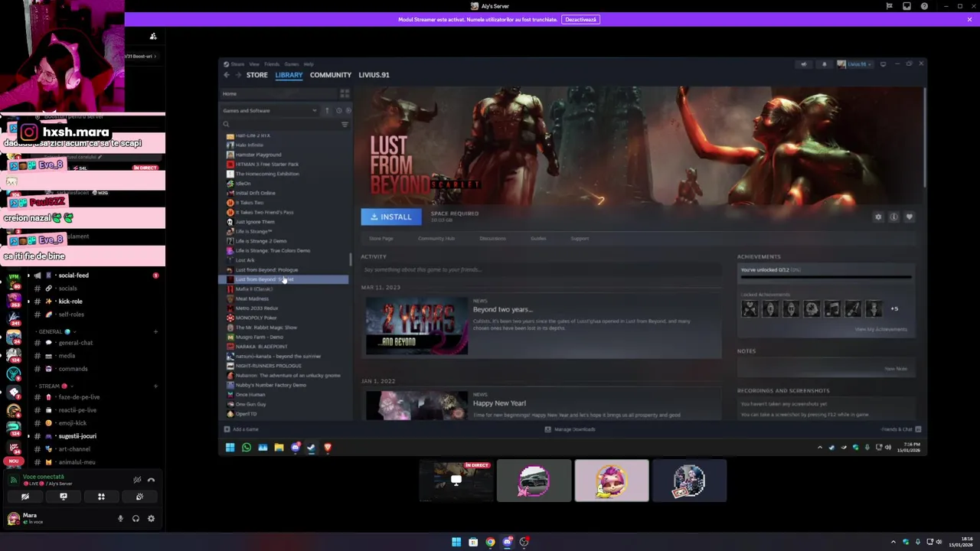Open the Guides link
Image resolution: width=980 pixels, height=551 pixels.
coord(538,239)
